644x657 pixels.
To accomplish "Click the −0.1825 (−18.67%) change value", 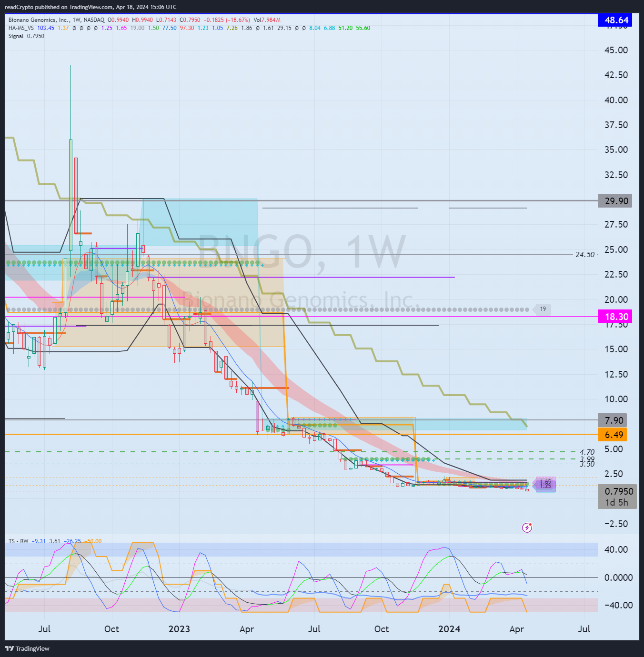I will click(x=227, y=20).
